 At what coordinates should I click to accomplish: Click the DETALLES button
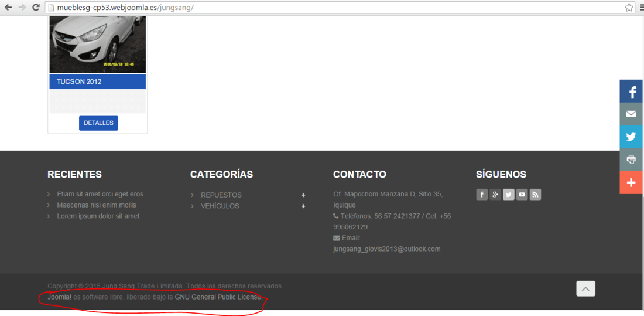(x=98, y=123)
